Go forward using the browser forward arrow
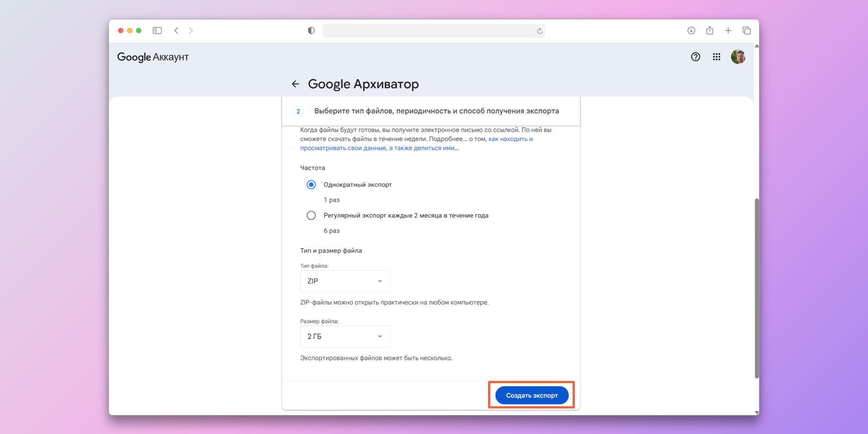Screen dimensions: 868x434 pos(191,31)
